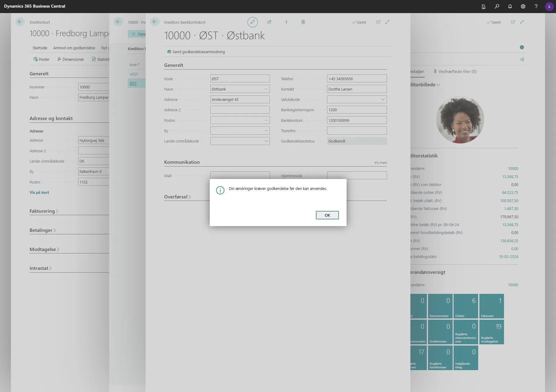
Task: Expand the Intrastat section
Action: pos(40,268)
